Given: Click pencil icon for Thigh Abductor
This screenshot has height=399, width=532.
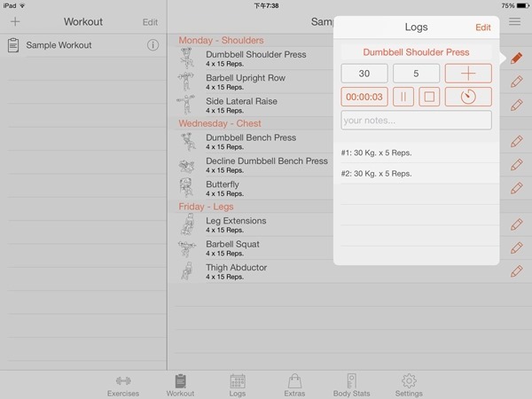Looking at the screenshot, I should coord(516,271).
